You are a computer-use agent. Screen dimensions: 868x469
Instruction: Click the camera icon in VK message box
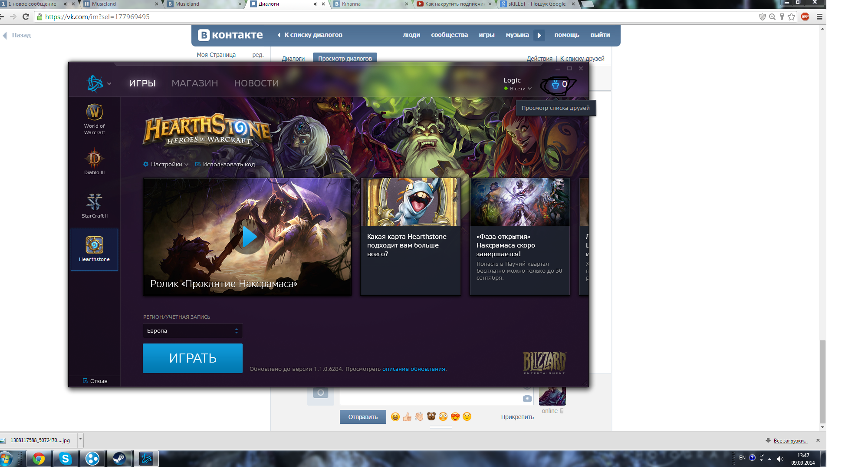point(527,398)
